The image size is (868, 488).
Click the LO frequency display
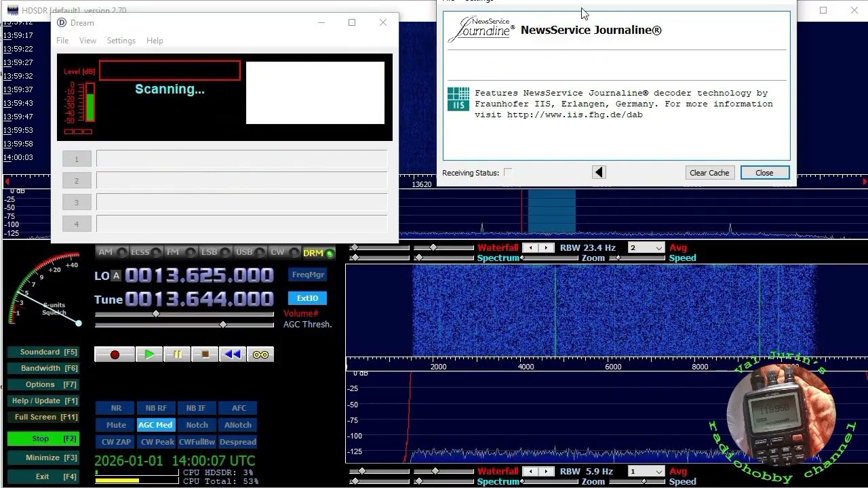coord(199,275)
